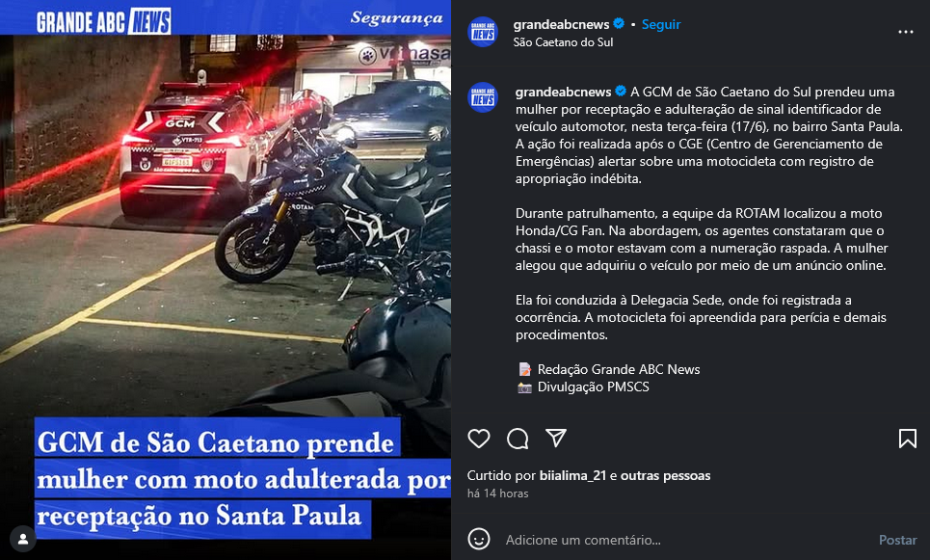Image resolution: width=930 pixels, height=560 pixels.
Task: Like the post with the heart icon
Action: click(479, 439)
